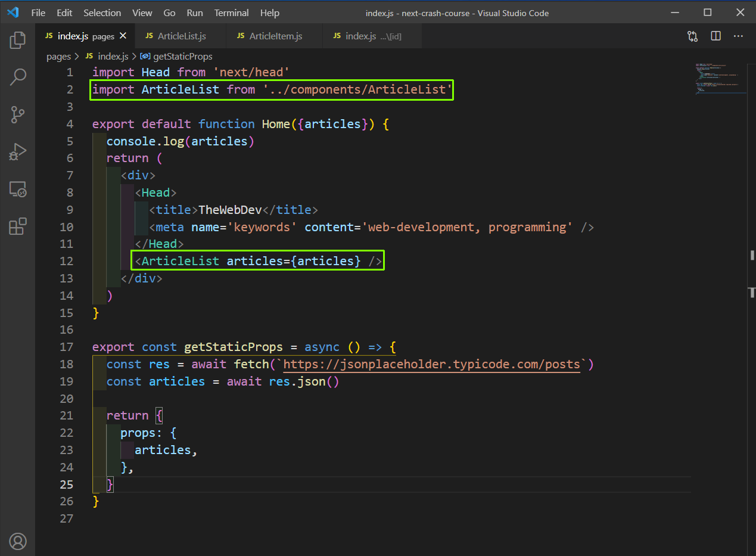Open the Remote Explorer view
756x556 pixels.
pos(18,190)
